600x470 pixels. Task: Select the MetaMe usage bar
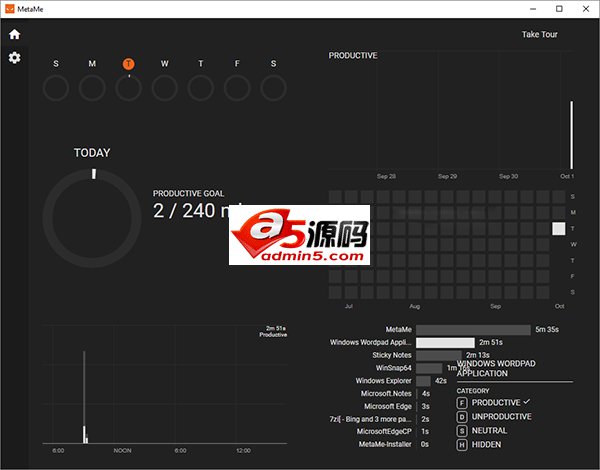[473, 330]
